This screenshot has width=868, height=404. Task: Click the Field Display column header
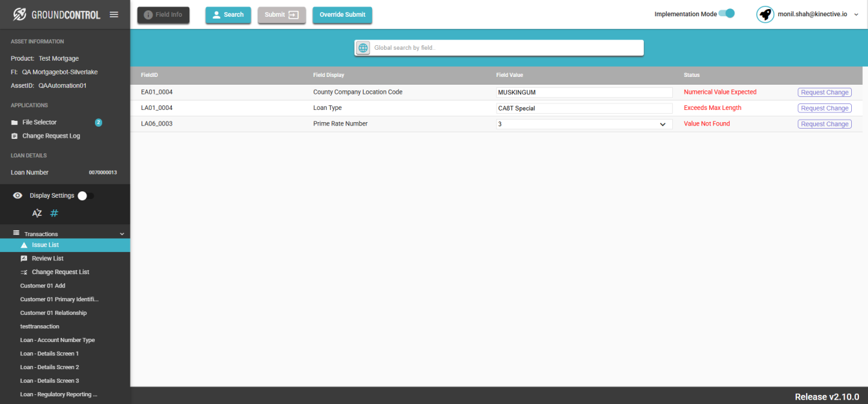(329, 76)
